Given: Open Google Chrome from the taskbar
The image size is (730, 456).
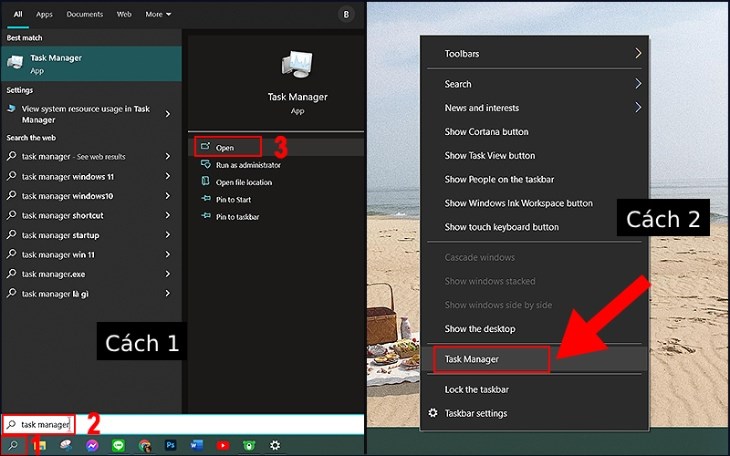Looking at the screenshot, I should 145,446.
